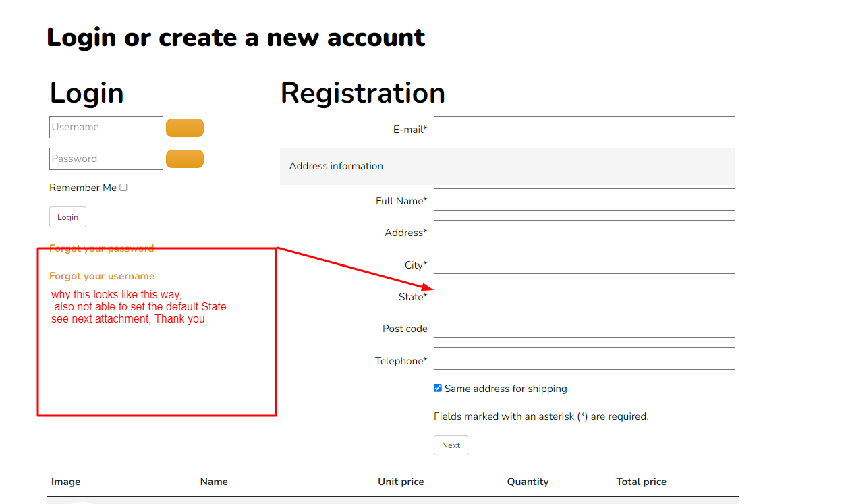The image size is (848, 504).
Task: Focus the Username input field
Action: [x=106, y=128]
